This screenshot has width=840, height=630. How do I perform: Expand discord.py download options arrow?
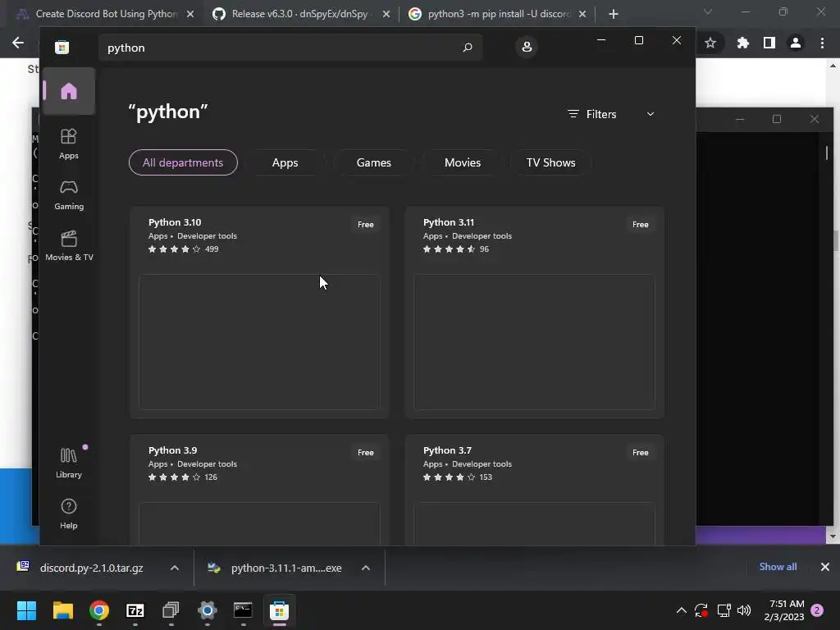coord(175,568)
